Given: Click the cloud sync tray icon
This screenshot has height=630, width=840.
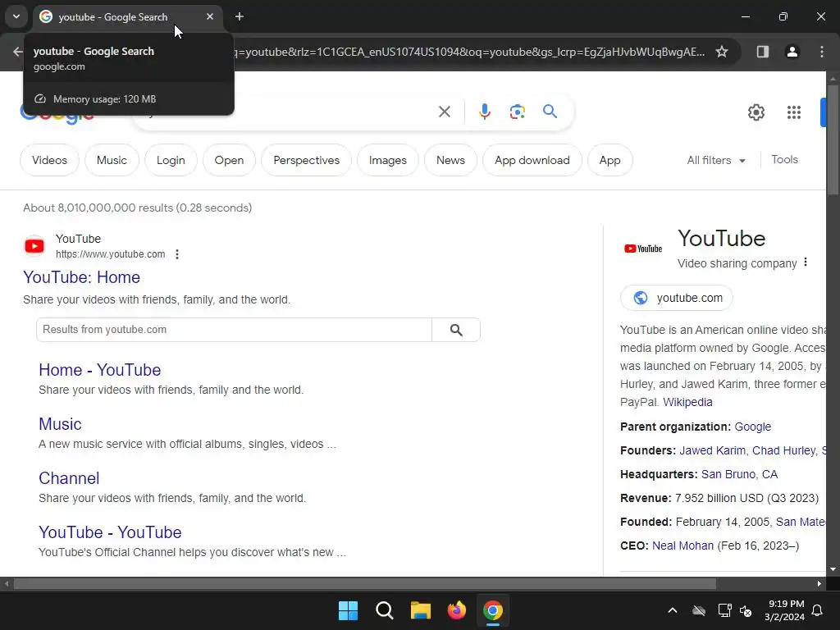Looking at the screenshot, I should [x=699, y=610].
